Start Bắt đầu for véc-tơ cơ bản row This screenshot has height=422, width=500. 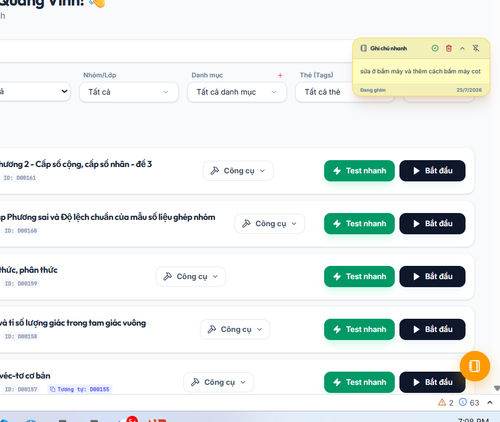(432, 382)
